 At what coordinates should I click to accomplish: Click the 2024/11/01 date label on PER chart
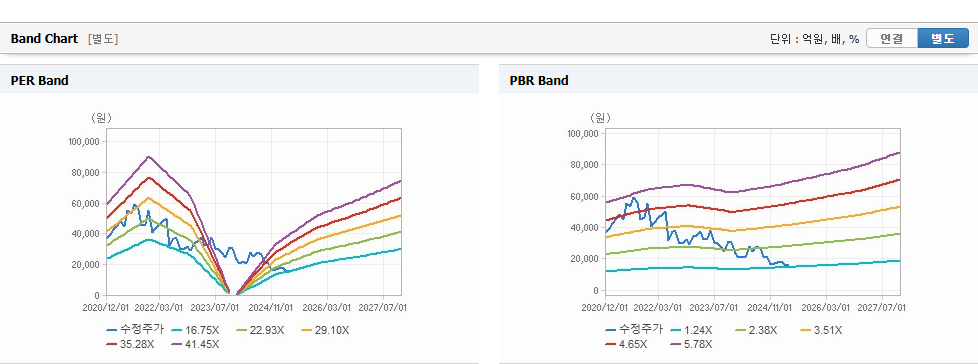[x=271, y=307]
